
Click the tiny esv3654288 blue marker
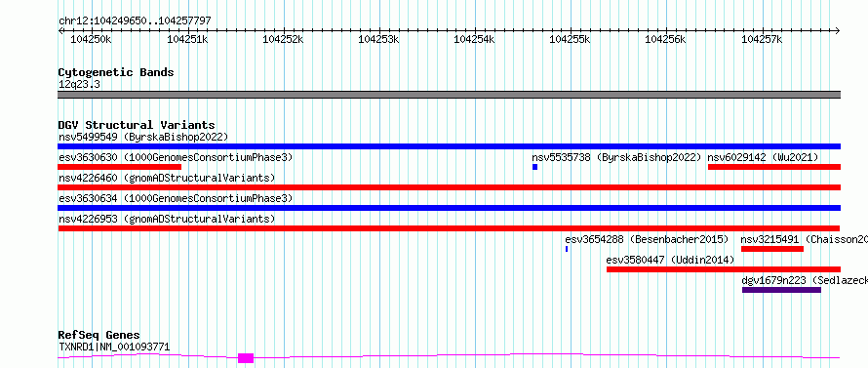coord(567,249)
